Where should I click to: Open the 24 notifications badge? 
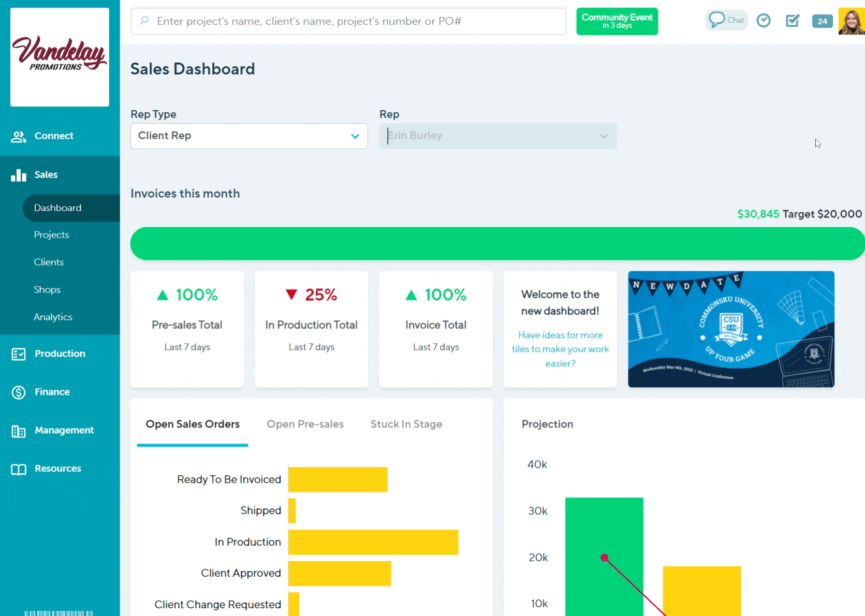tap(822, 21)
